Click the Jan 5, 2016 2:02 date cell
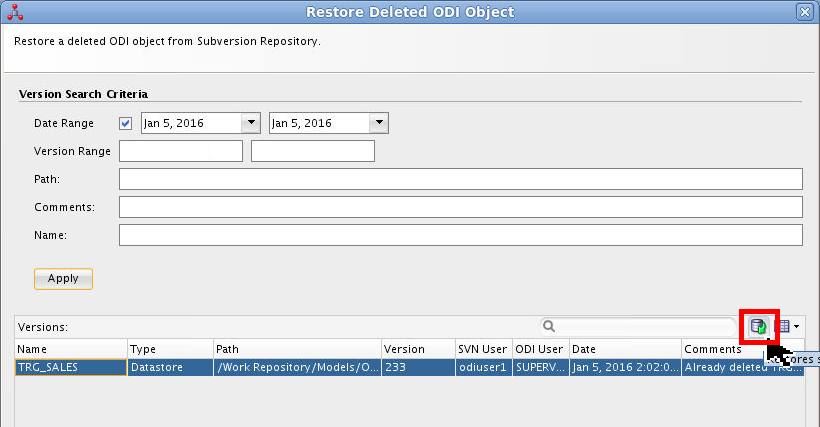The image size is (820, 427). coord(625,367)
